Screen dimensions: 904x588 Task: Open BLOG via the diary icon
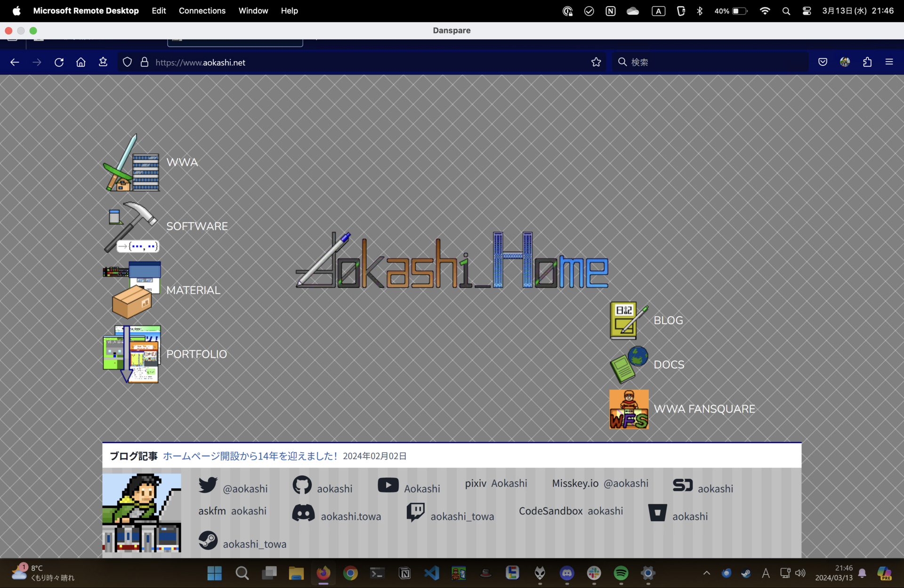(625, 320)
